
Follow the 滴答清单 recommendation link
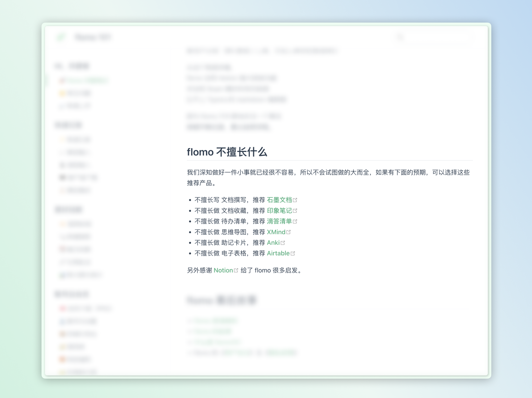(x=279, y=221)
